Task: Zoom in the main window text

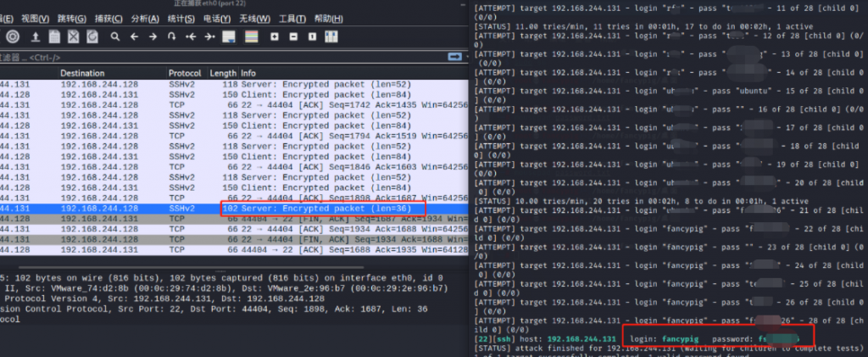Action: [x=275, y=37]
